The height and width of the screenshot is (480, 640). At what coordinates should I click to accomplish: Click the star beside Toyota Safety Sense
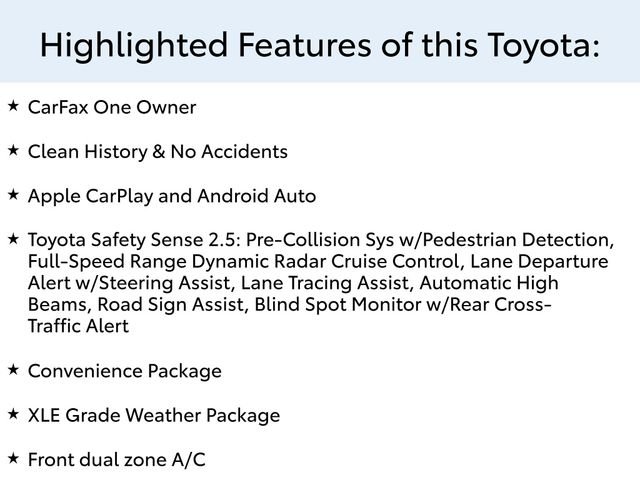click(x=13, y=239)
